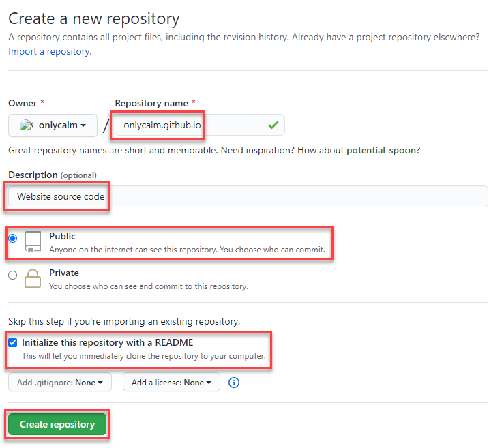Click 'Anyone on the internet can see' text
This screenshot has width=489, height=448.
coord(187,250)
